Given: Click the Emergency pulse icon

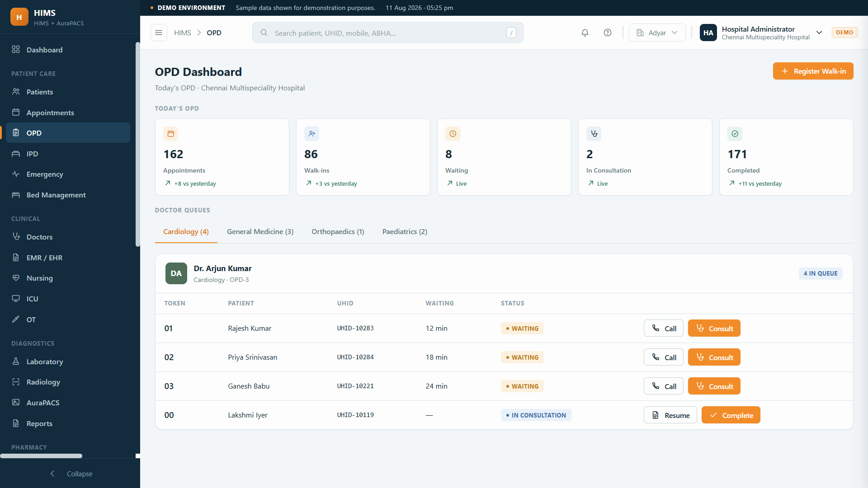Looking at the screenshot, I should (16, 174).
